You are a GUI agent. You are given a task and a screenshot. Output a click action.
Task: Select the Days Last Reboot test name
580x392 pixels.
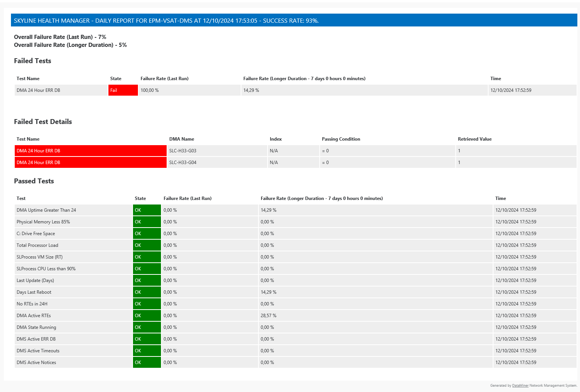(34, 292)
